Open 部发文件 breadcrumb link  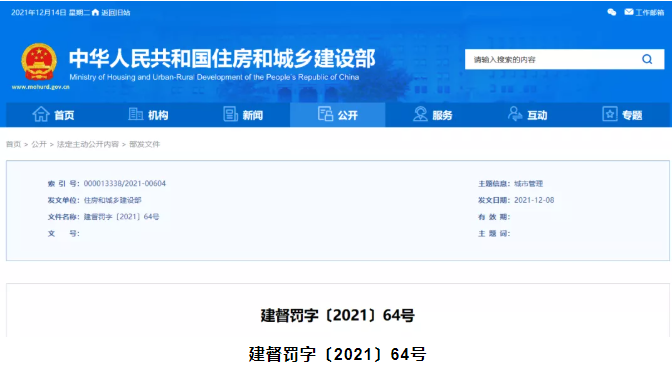tap(144, 144)
